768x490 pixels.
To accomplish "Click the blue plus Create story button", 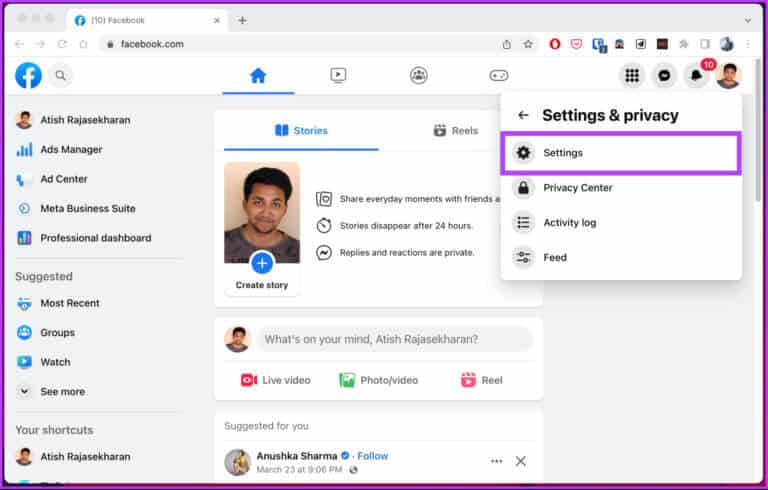I will tap(262, 264).
